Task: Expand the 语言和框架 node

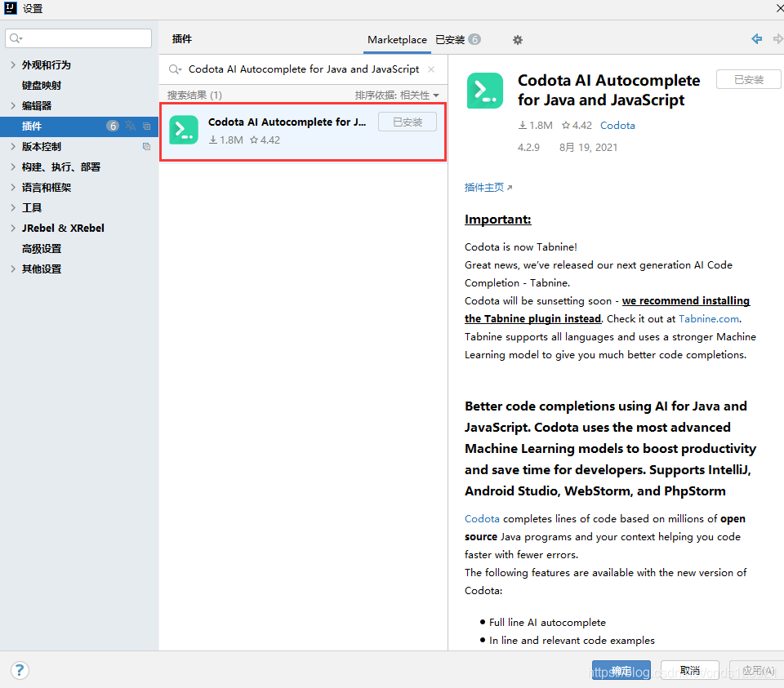Action: [13, 188]
